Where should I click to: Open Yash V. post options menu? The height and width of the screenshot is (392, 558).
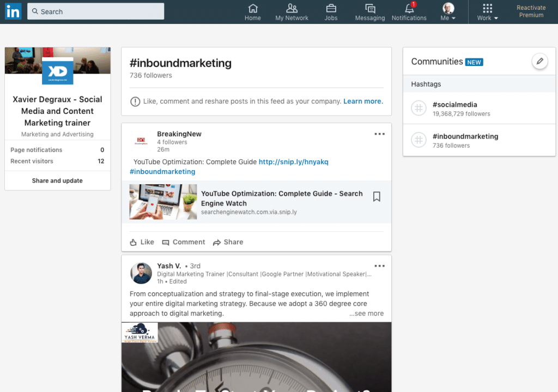(x=379, y=266)
